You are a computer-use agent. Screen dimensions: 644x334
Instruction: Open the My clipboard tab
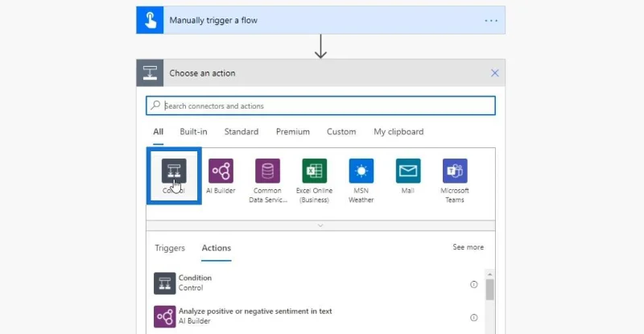pos(398,132)
